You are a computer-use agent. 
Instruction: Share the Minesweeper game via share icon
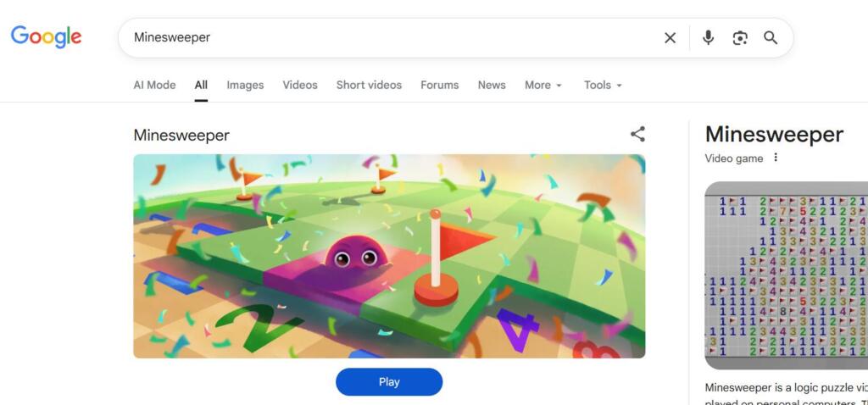pos(637,134)
